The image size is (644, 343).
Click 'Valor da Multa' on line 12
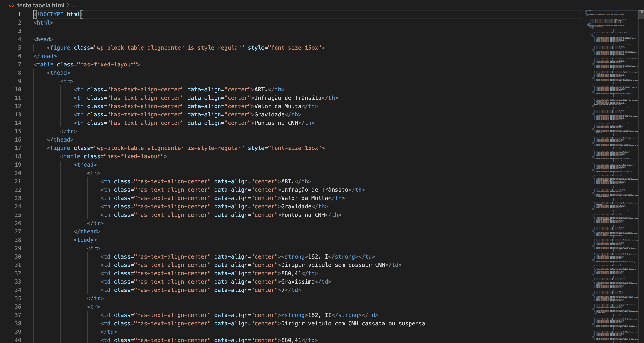pyautogui.click(x=278, y=106)
